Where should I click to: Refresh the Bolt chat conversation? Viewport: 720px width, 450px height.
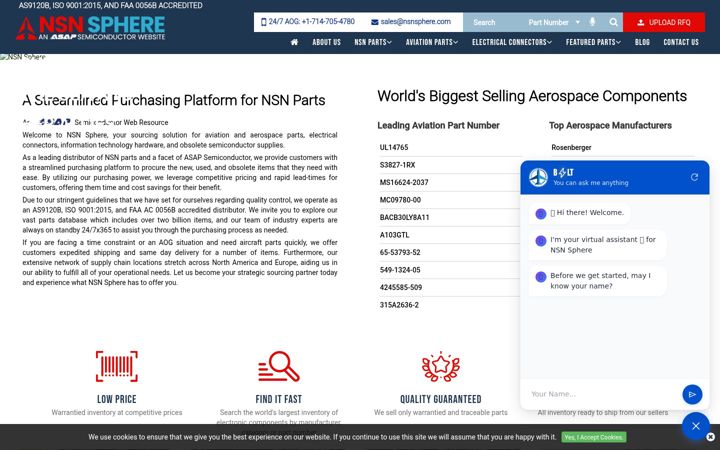click(694, 177)
